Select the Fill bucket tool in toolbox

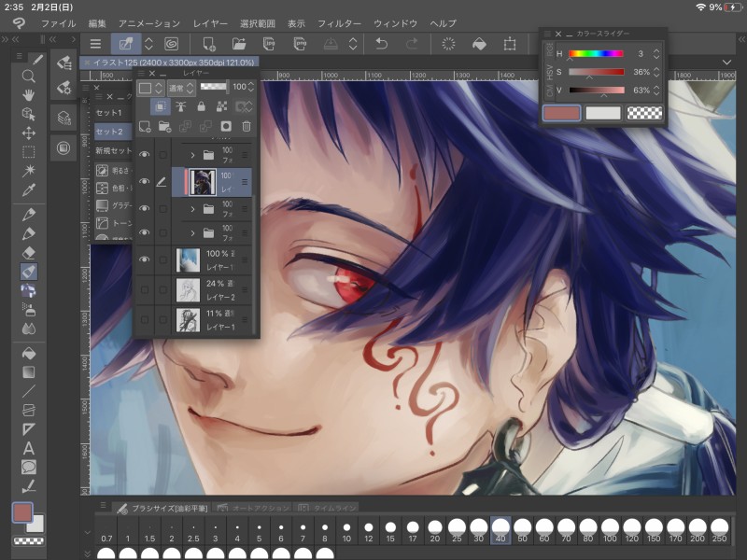pyautogui.click(x=29, y=354)
